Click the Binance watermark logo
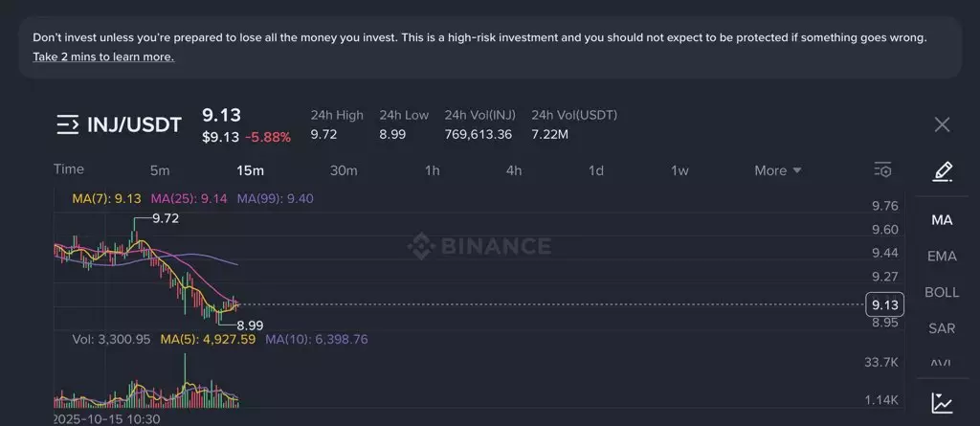This screenshot has width=980, height=426. click(x=479, y=246)
